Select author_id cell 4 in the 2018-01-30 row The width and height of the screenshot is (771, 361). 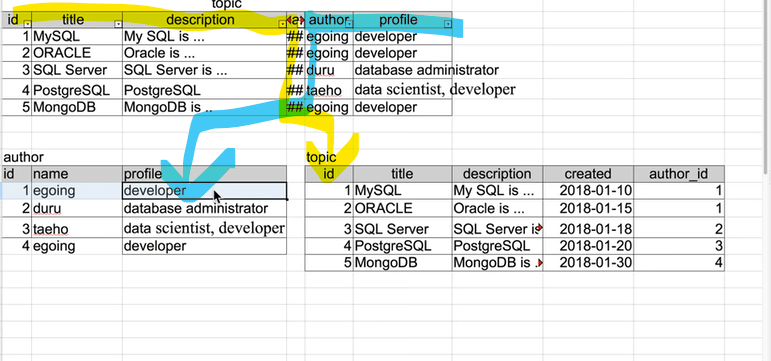coord(679,263)
